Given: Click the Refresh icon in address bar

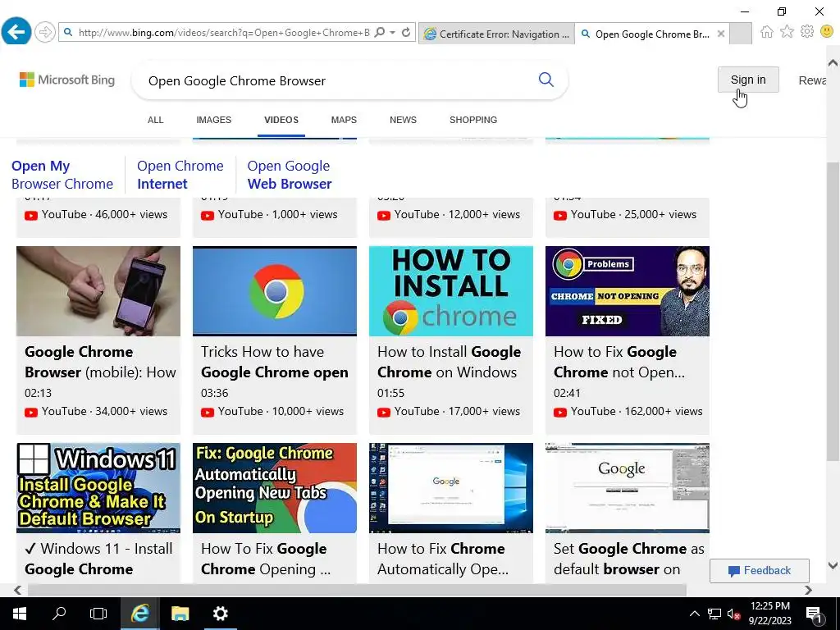Looking at the screenshot, I should (406, 33).
